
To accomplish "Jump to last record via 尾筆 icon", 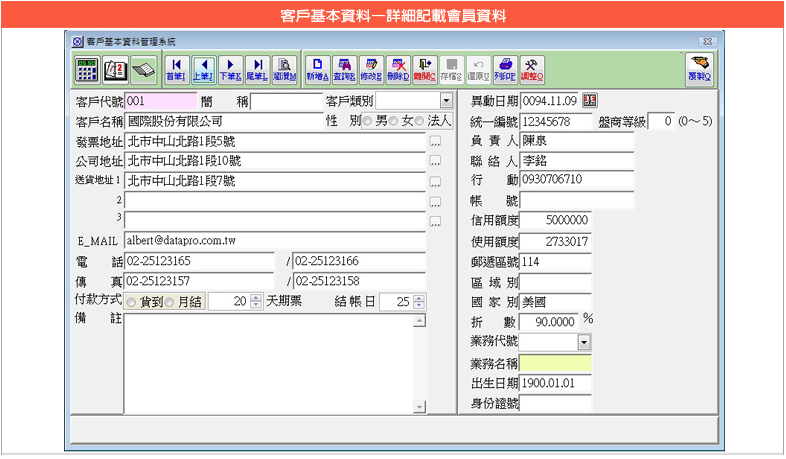I will point(257,68).
